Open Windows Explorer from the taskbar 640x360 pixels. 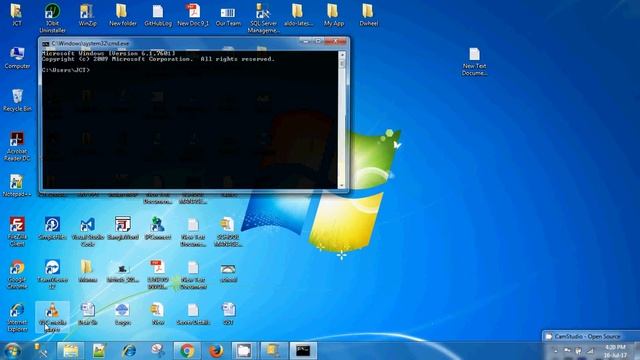71,351
